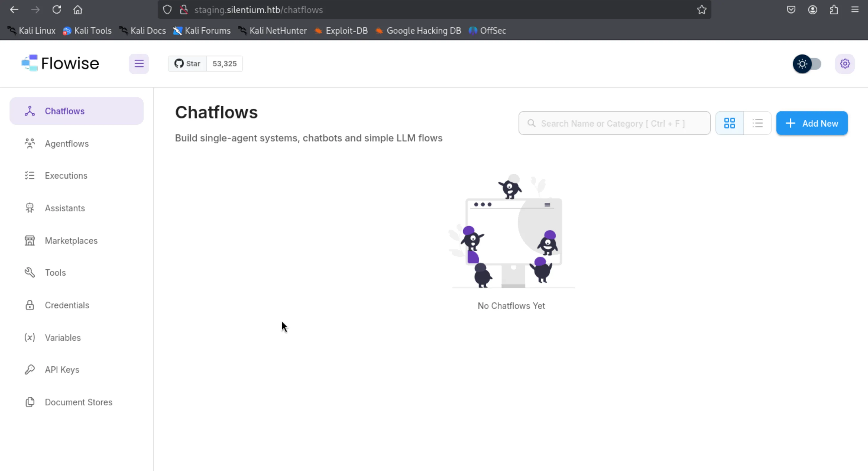The image size is (868, 471).
Task: Click the Credentials lock icon
Action: click(x=30, y=305)
